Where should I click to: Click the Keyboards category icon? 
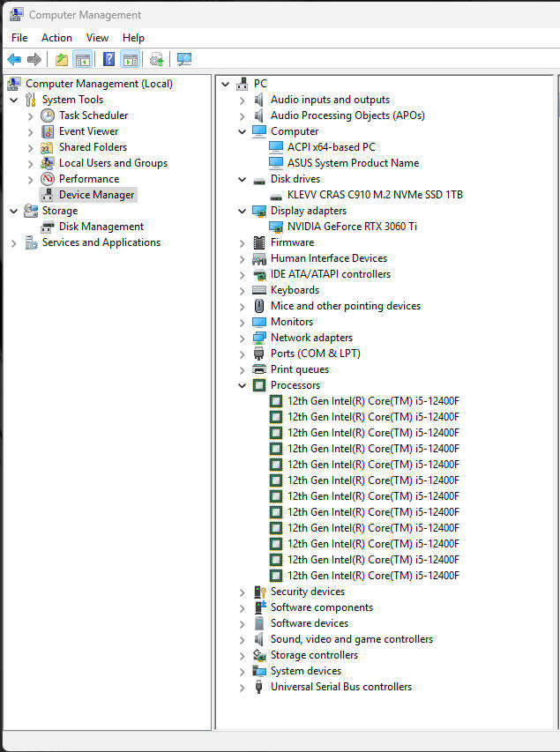pyautogui.click(x=259, y=290)
